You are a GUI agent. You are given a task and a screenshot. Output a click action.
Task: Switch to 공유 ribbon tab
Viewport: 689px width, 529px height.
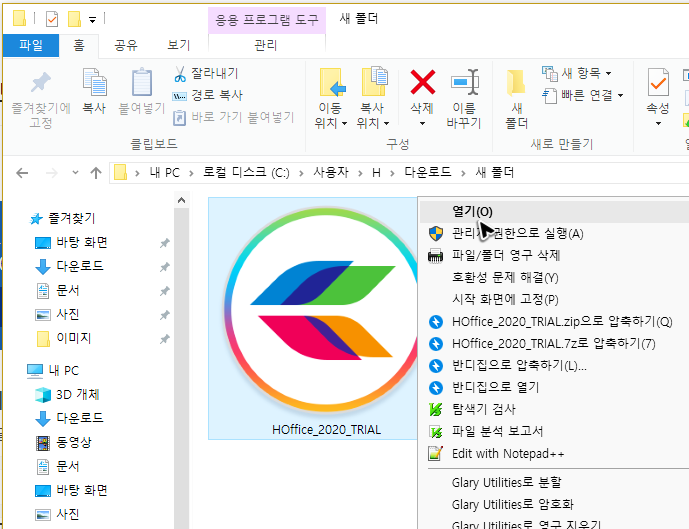(126, 45)
